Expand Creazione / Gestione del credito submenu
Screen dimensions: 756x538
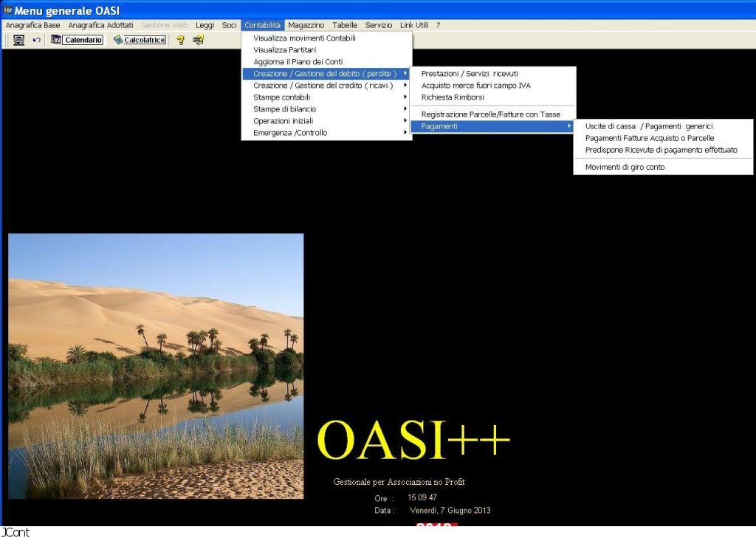point(323,86)
